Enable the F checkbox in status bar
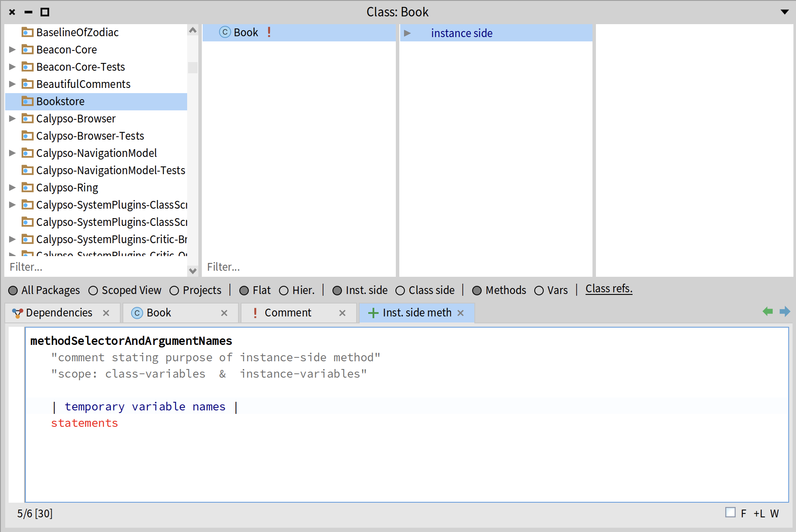Screen dimensions: 796x532 tap(730, 513)
